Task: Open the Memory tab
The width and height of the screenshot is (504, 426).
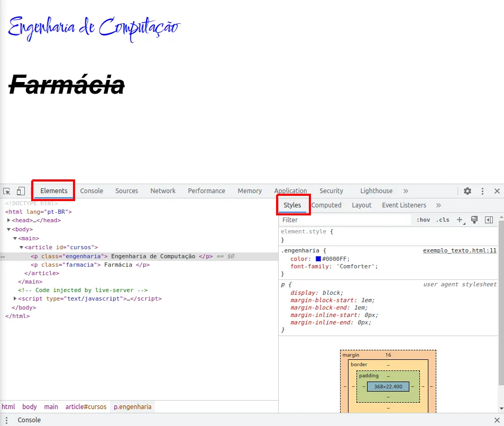Action: (250, 191)
